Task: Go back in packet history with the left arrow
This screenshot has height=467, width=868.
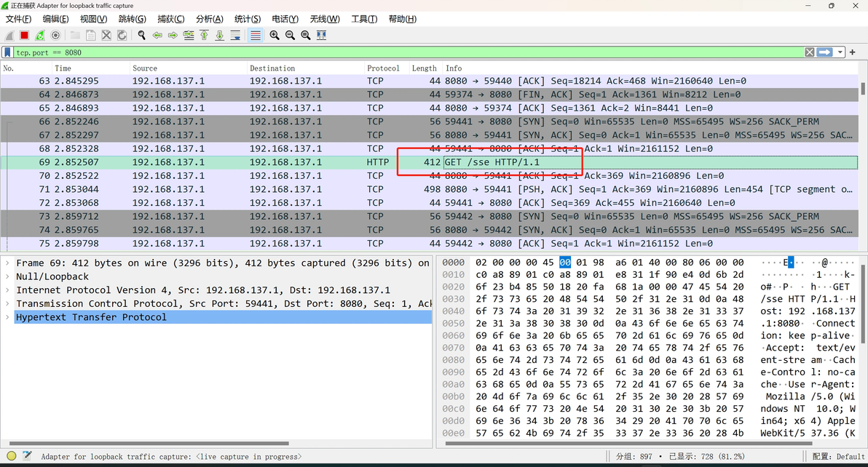Action: pyautogui.click(x=157, y=36)
